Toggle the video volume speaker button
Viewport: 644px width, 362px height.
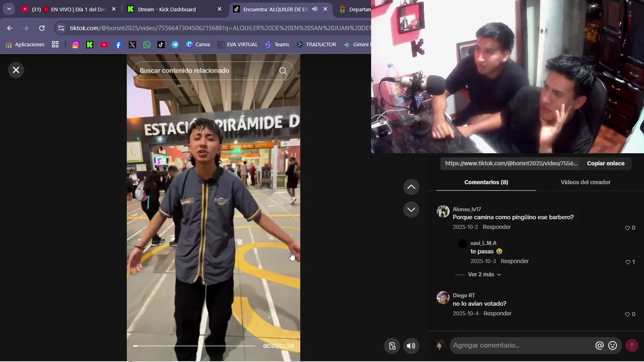411,345
